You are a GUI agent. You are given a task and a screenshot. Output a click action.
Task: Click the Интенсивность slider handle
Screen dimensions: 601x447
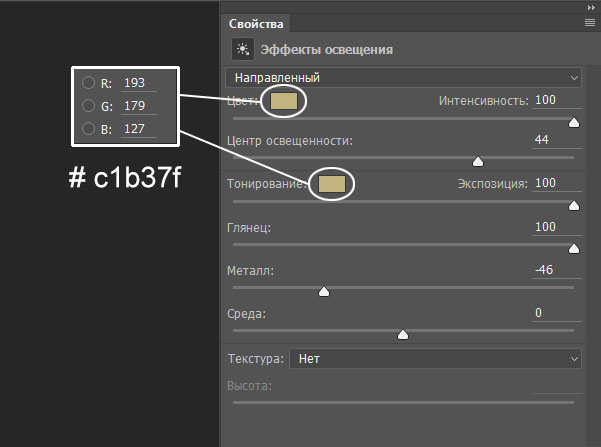click(573, 122)
